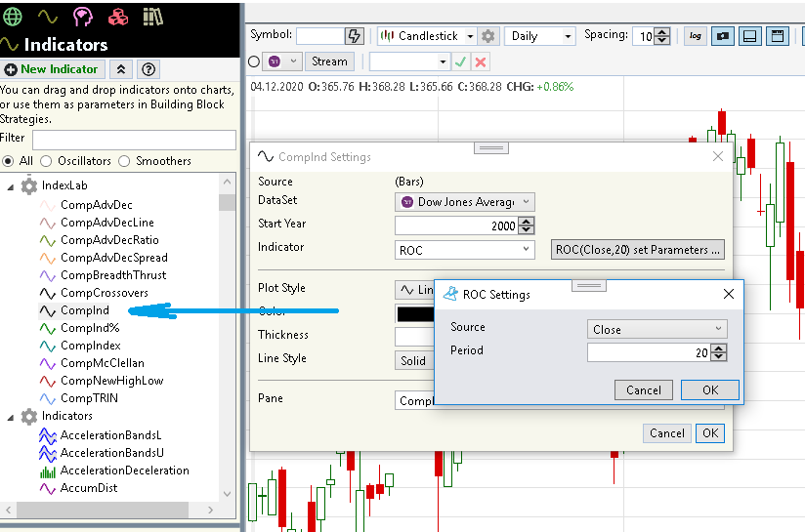Click the indicator list vertical scrollbar thumb
805x532 pixels.
click(x=227, y=202)
